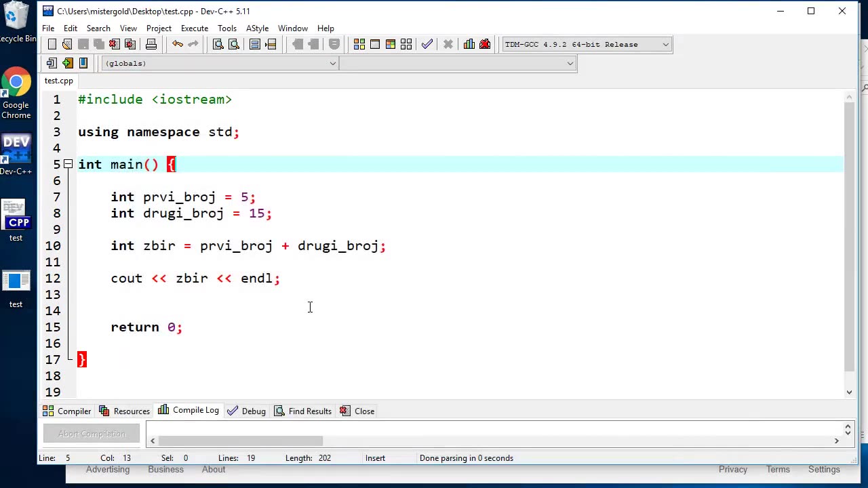Switch to the Find Results tab
This screenshot has height=488, width=868.
pos(302,411)
